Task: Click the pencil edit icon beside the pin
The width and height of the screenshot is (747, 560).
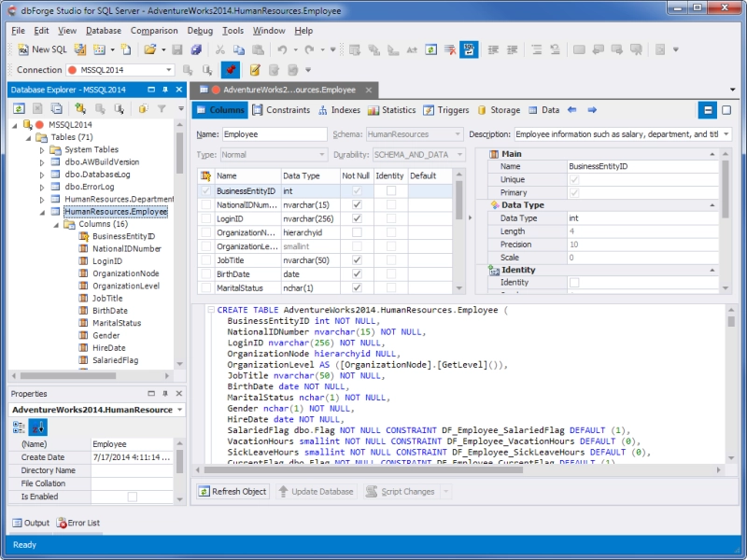Action: 255,70
